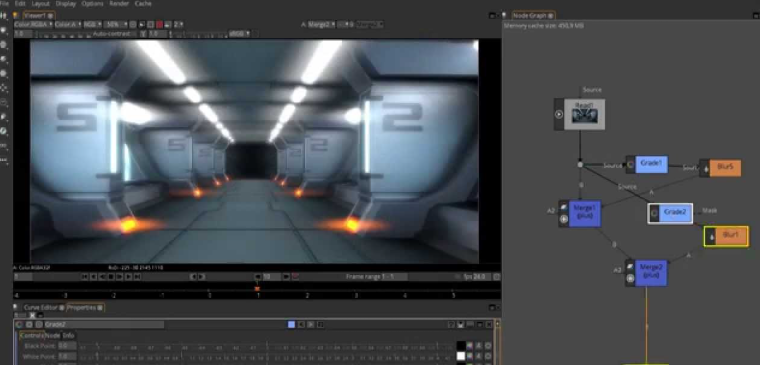Open the Color.RGBA layer dropdown
This screenshot has height=365, width=760.
point(33,24)
